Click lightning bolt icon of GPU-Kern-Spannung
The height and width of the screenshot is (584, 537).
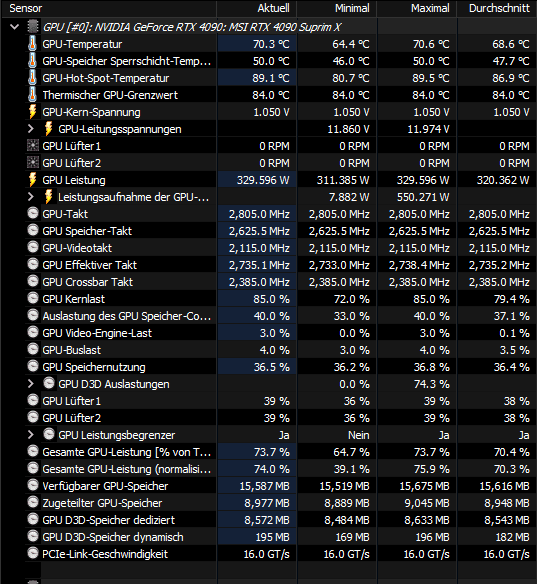33,112
